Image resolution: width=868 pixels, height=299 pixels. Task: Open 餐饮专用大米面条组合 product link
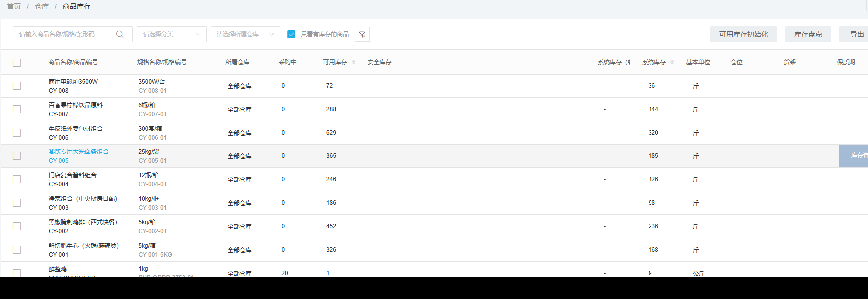click(x=79, y=152)
